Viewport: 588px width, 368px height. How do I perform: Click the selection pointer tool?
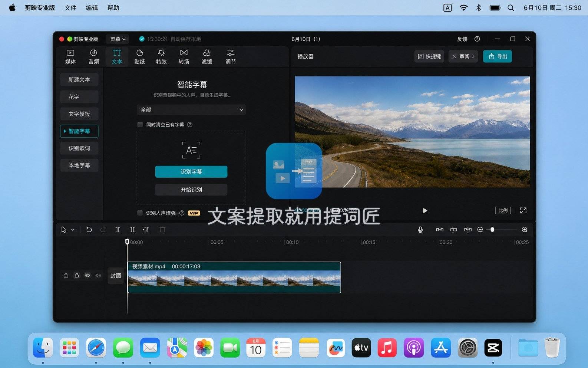pos(64,230)
